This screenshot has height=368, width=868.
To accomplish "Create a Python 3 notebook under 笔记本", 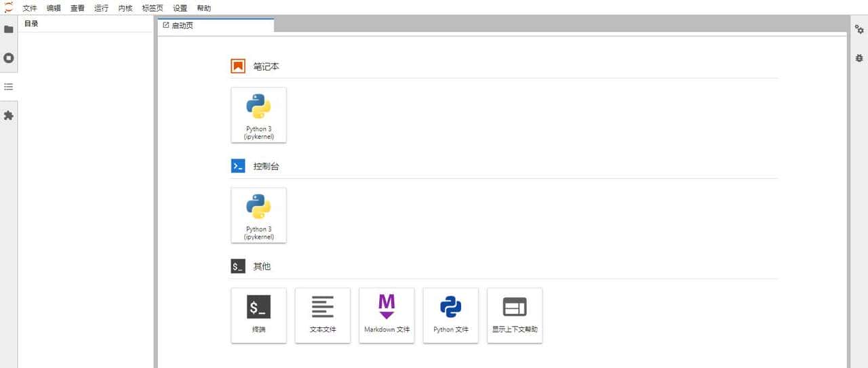I will click(258, 115).
